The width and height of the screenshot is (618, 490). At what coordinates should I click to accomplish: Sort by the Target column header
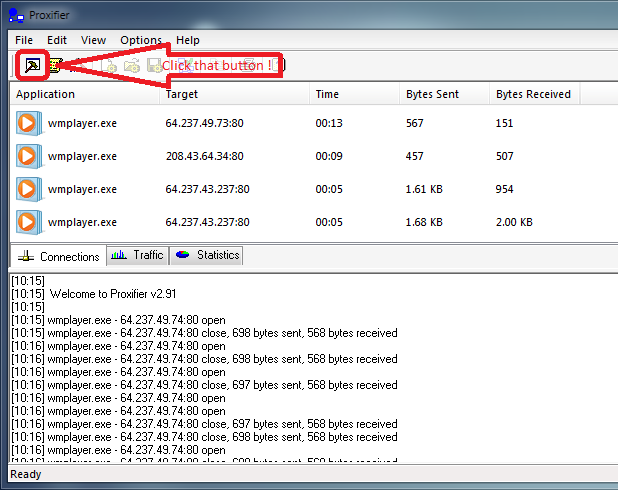pos(234,94)
